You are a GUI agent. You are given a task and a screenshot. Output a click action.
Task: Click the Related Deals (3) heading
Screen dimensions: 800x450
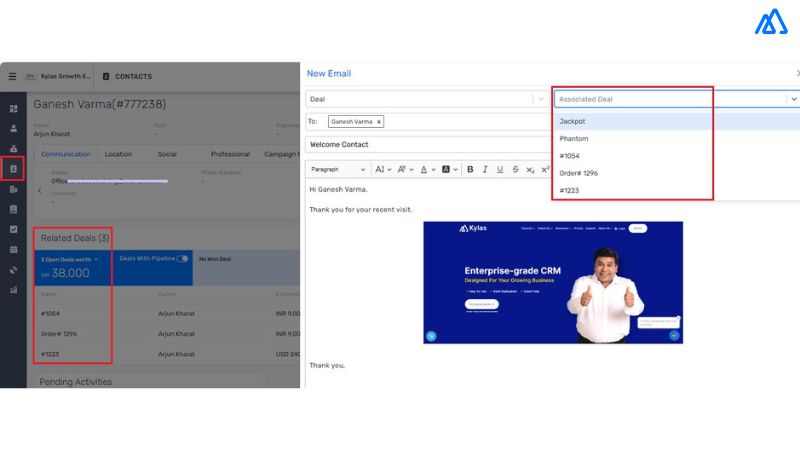[x=74, y=238]
